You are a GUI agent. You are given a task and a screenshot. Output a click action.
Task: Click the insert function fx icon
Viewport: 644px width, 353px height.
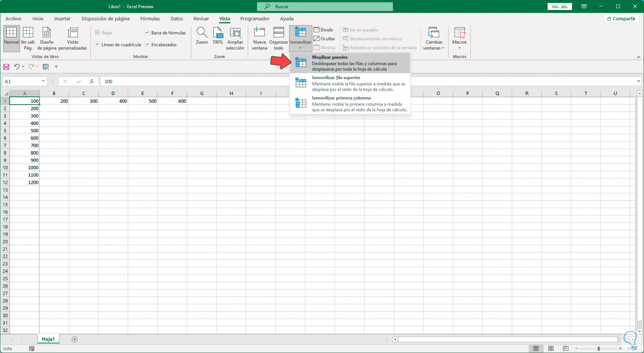[92, 81]
